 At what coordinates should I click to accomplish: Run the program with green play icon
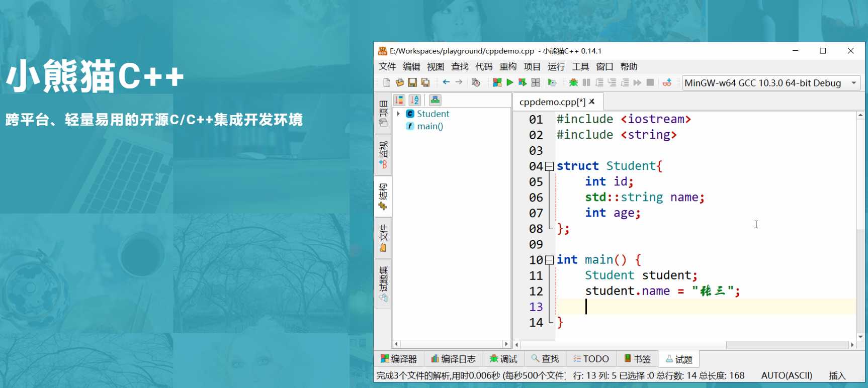click(510, 82)
